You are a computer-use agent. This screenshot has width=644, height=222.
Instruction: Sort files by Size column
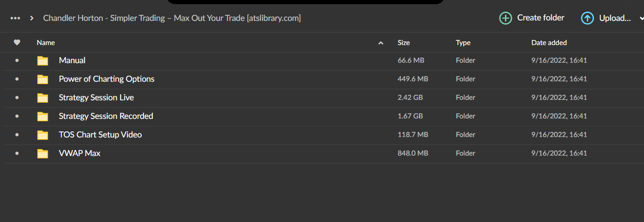tap(404, 43)
